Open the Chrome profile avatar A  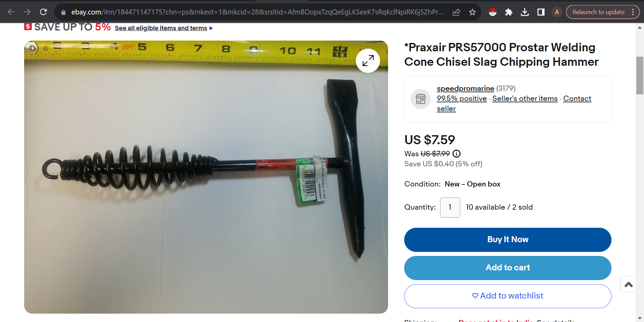(x=557, y=12)
